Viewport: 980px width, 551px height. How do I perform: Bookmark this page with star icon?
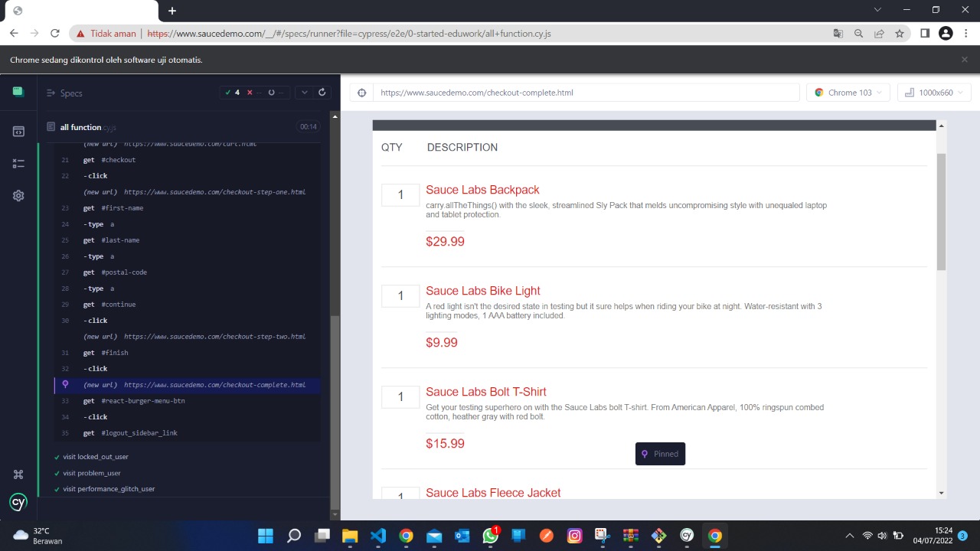[900, 34]
